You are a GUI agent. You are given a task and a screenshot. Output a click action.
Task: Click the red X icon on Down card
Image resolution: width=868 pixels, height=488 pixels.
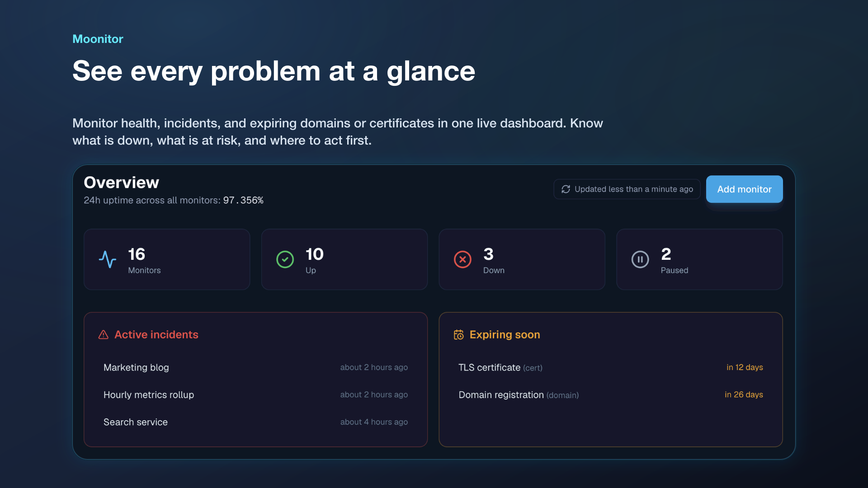pyautogui.click(x=462, y=259)
